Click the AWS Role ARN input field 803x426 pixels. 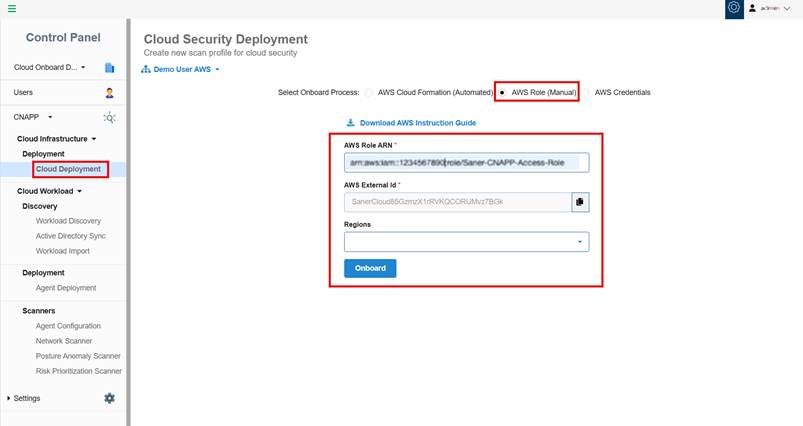tap(467, 162)
